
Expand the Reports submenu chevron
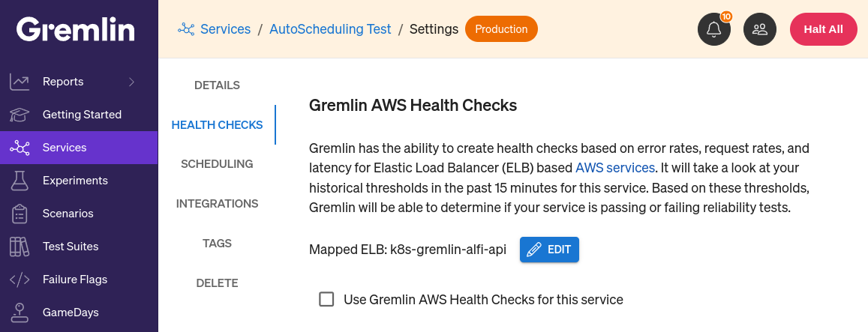click(x=132, y=82)
